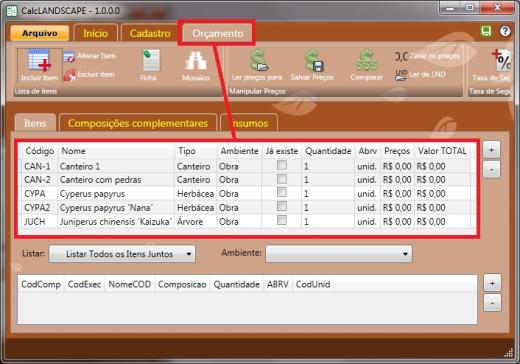Click the Preços column header
This screenshot has width=520, height=364.
(x=397, y=151)
